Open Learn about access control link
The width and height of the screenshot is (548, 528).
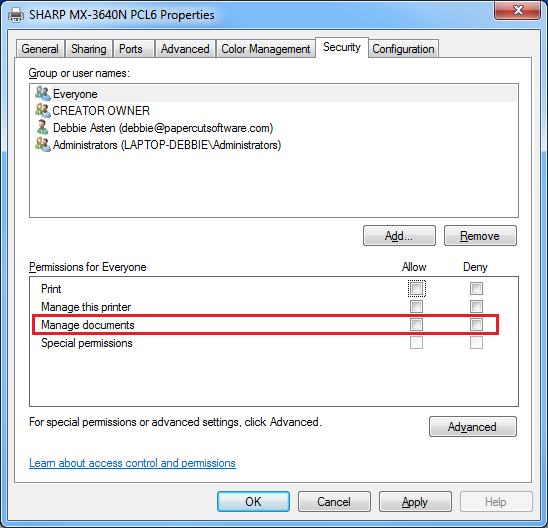(132, 463)
